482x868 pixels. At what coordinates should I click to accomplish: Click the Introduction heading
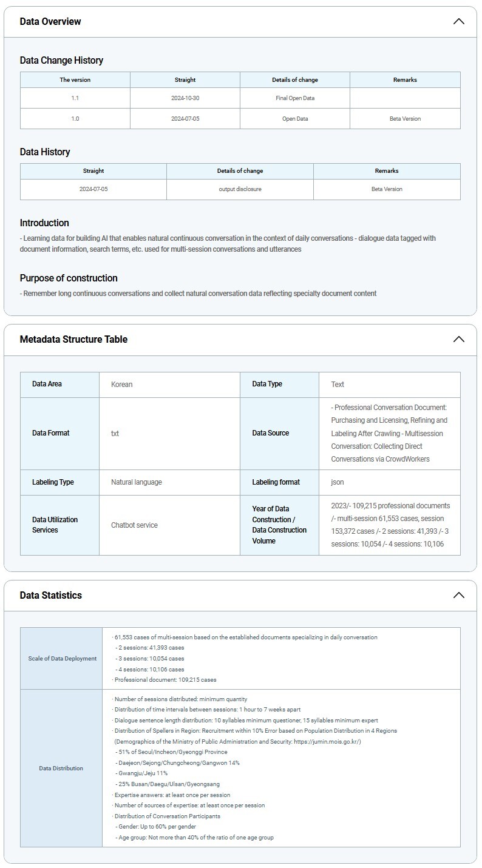44,223
